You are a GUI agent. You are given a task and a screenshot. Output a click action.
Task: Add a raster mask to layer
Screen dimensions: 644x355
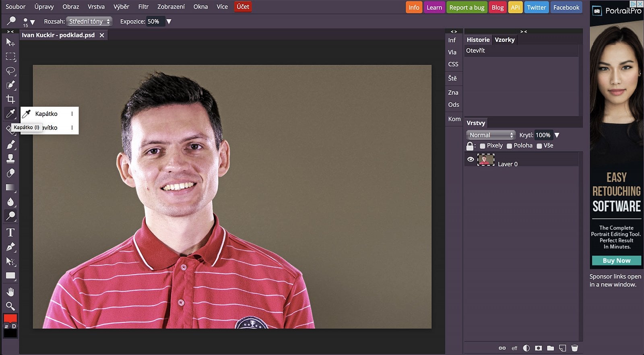point(539,348)
